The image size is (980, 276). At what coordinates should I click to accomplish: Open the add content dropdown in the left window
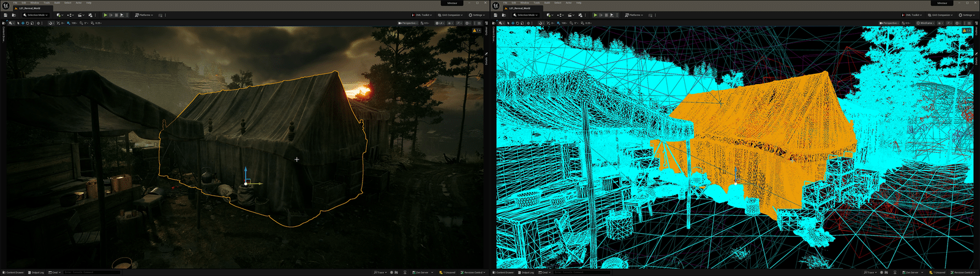59,15
